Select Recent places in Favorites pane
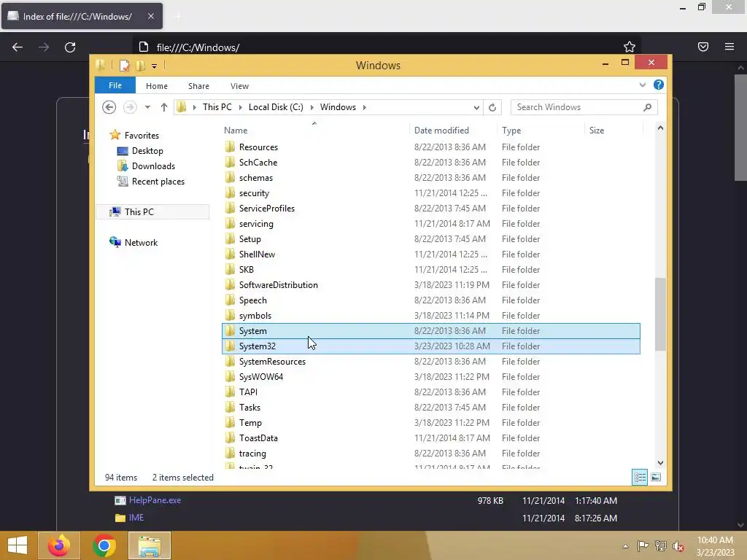 (x=158, y=182)
